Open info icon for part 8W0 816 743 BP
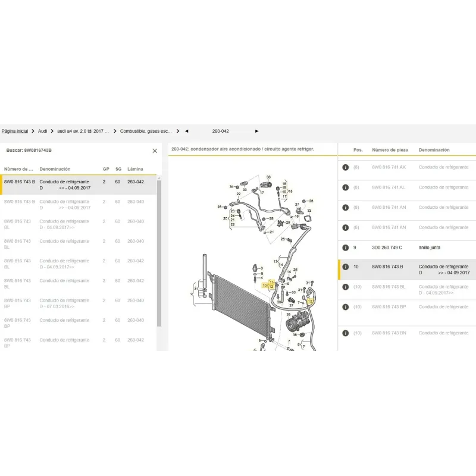Viewport: 476px width, 476px height. [x=345, y=307]
